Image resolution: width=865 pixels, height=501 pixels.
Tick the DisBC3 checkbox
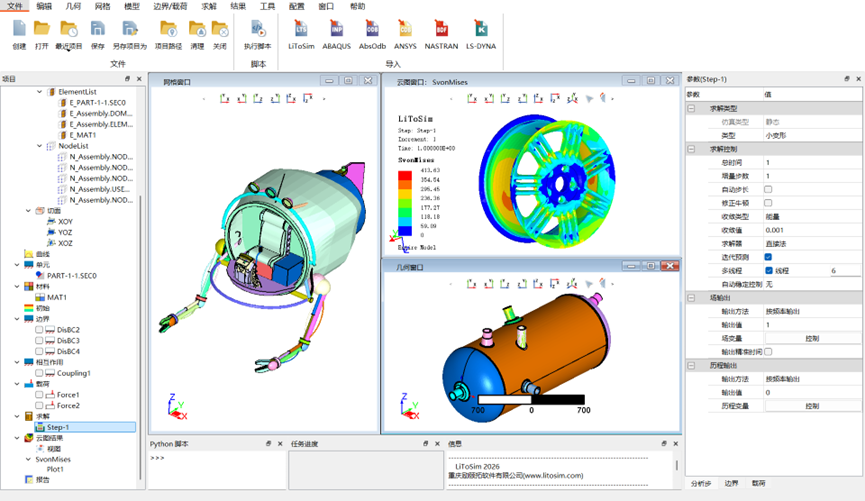tap(39, 340)
